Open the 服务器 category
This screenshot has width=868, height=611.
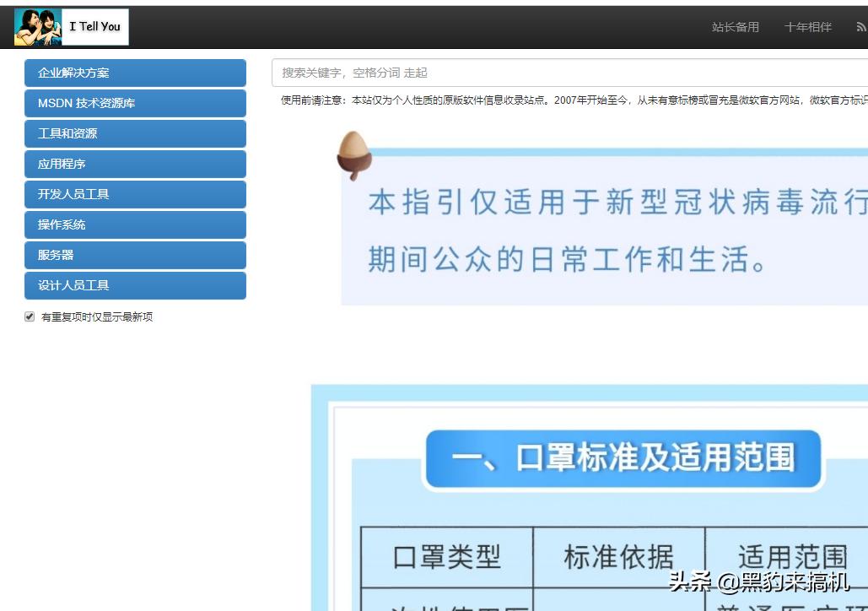[x=135, y=255]
